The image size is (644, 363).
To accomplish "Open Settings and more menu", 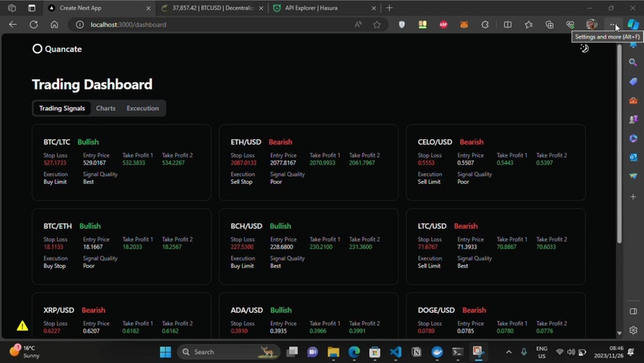I will tap(612, 25).
